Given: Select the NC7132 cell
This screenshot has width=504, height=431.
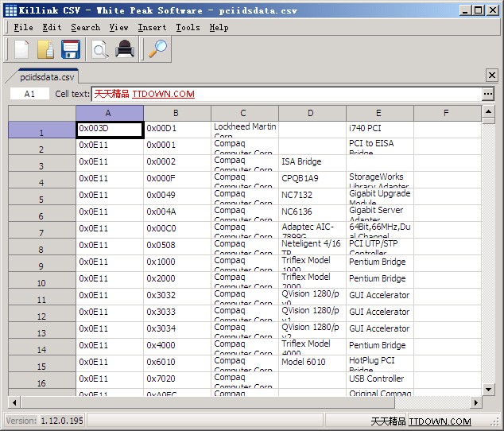Looking at the screenshot, I should 312,196.
